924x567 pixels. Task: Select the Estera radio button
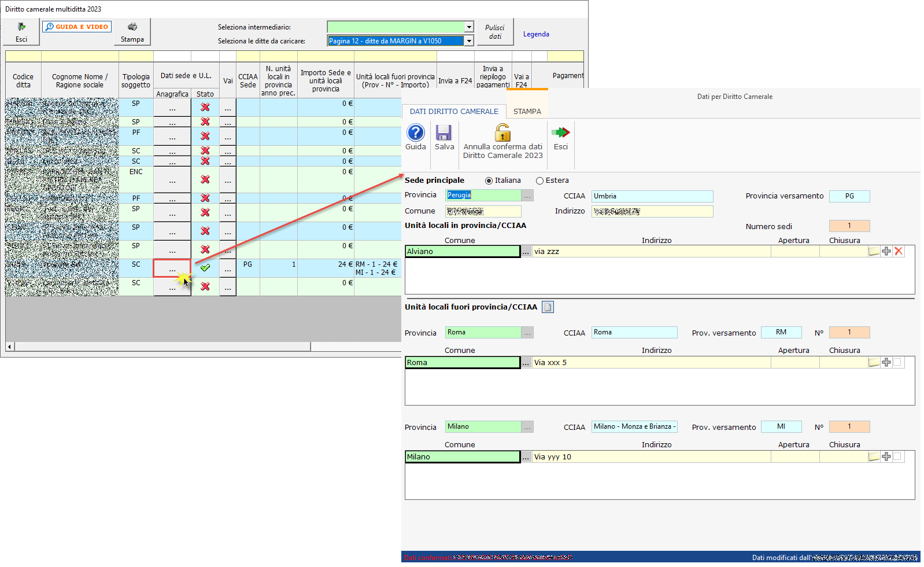click(539, 181)
